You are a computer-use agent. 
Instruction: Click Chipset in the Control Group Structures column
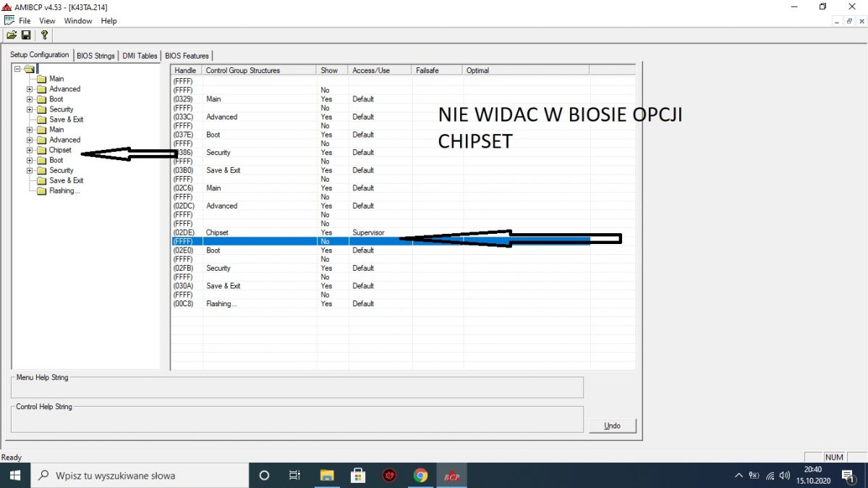[x=217, y=232]
